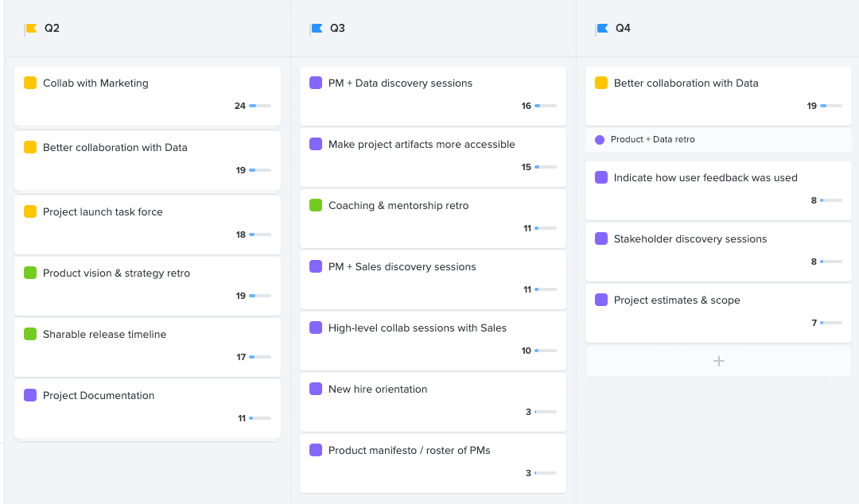Open the Collab with Marketing card title
Image resolution: width=859 pixels, height=504 pixels.
coord(96,83)
